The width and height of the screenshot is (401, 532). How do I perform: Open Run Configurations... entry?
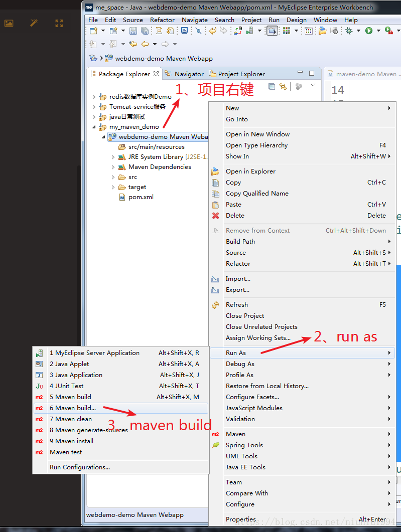[x=121, y=467]
